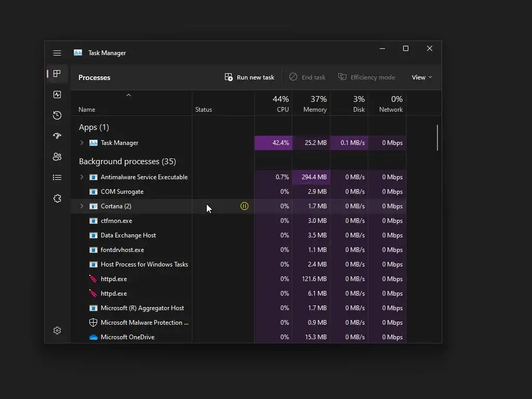Click the fontdrvhost.exe process icon

(94, 250)
